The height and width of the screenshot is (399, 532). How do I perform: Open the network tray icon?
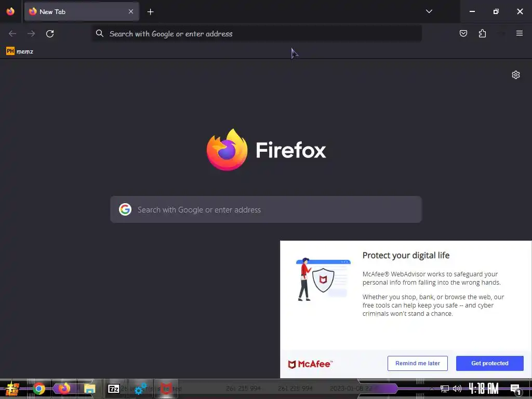point(445,389)
